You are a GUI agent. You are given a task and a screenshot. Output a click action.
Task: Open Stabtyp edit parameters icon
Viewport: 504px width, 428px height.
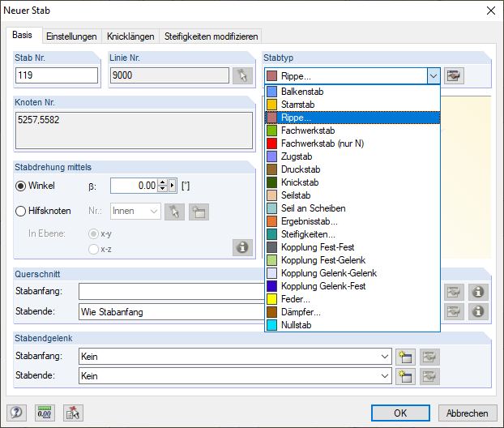(x=454, y=76)
